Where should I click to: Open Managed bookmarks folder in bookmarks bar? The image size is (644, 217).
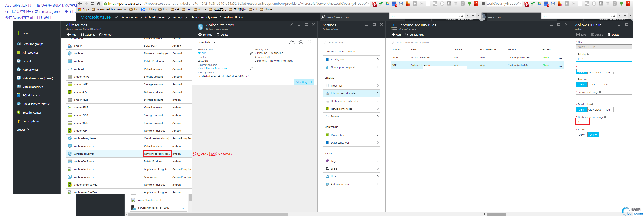click(x=109, y=9)
